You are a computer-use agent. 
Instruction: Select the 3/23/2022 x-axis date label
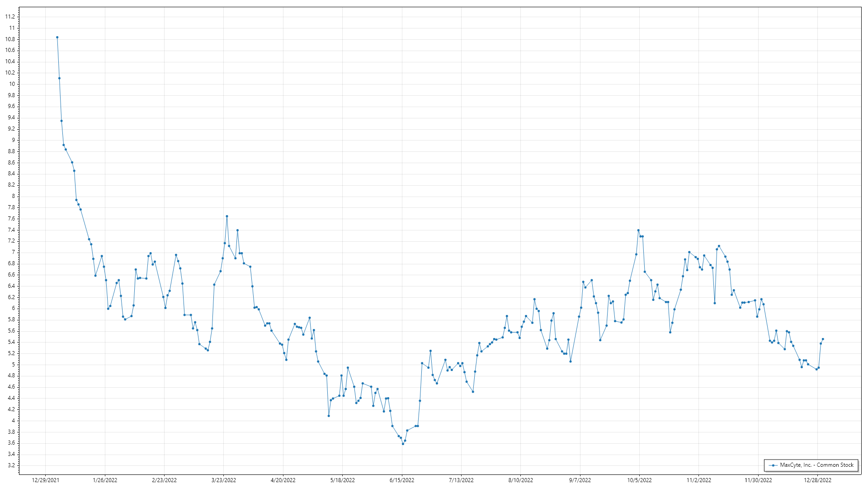[224, 480]
